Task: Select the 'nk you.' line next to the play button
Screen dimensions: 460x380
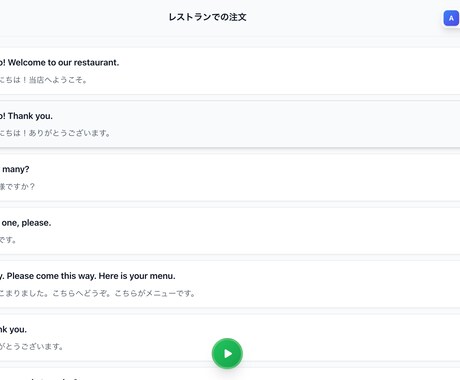Action: [x=230, y=338]
